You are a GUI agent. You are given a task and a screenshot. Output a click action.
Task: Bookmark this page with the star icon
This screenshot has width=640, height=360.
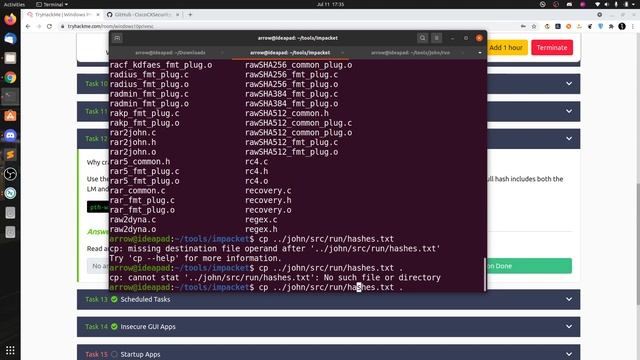click(534, 26)
